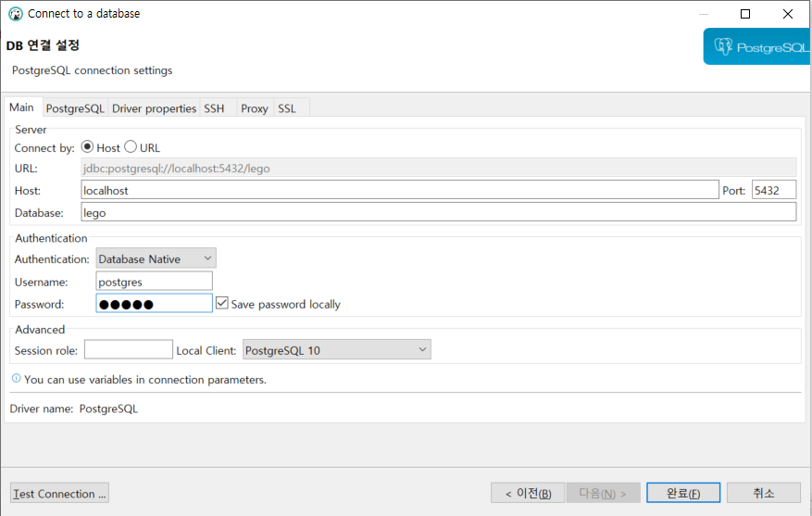The height and width of the screenshot is (516, 812).
Task: Click the disabled JDBC URL field
Action: (439, 168)
